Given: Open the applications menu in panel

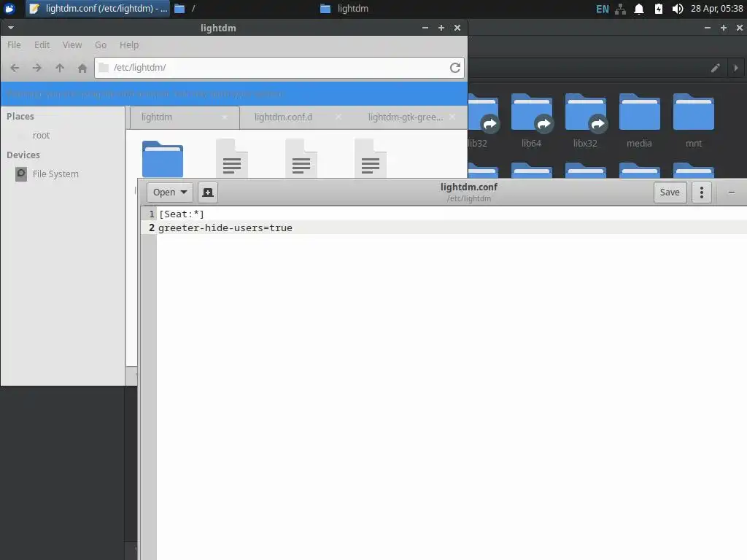Looking at the screenshot, I should point(9,9).
